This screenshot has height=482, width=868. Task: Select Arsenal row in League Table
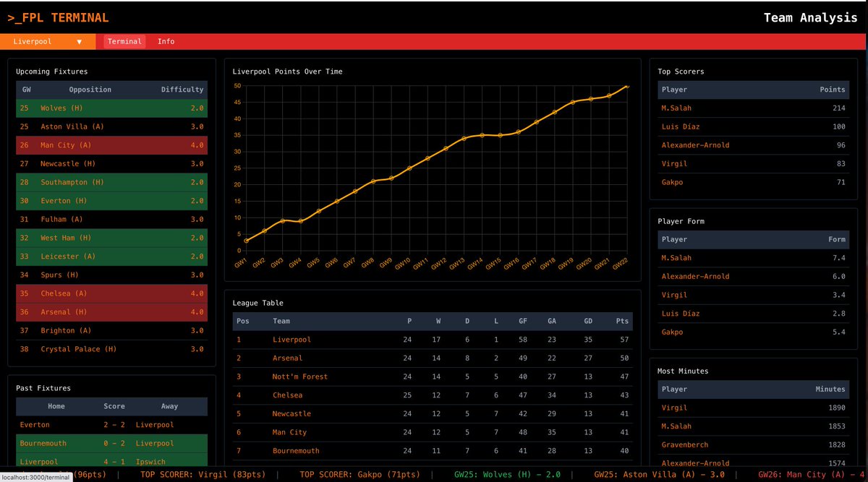click(x=433, y=358)
